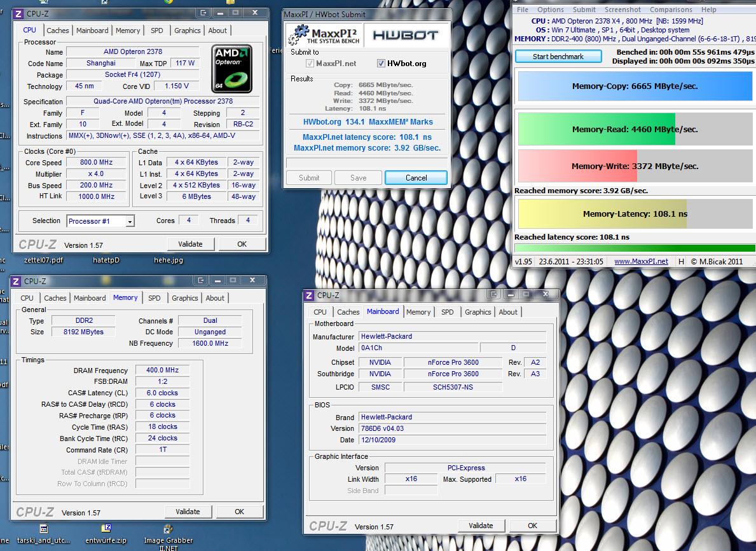Toggle the HWbot.org submit checkbox
This screenshot has height=551, width=756.
[381, 63]
